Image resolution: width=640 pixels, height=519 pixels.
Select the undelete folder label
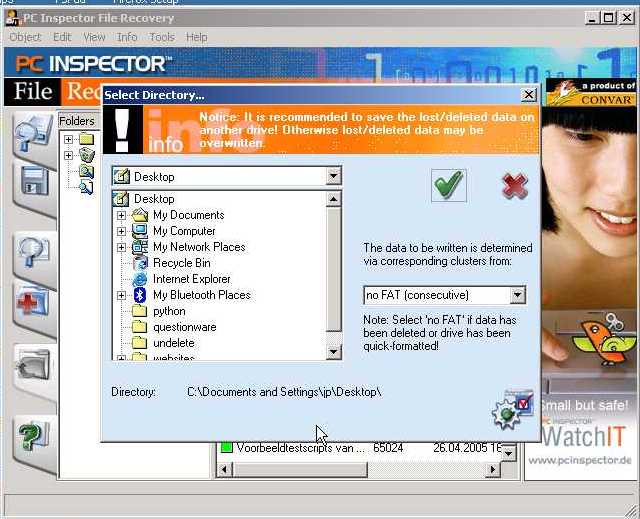point(173,343)
